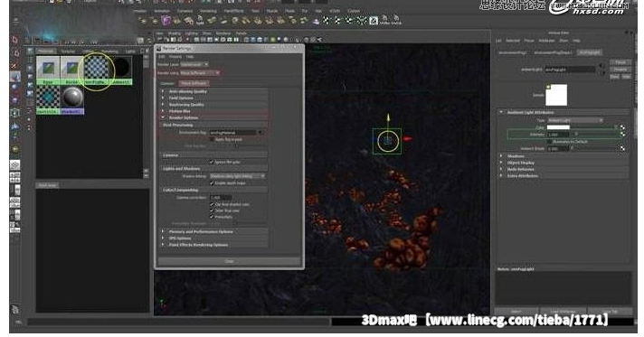Open the Presets menu in Render Settings
The width and height of the screenshot is (644, 337).
click(175, 57)
